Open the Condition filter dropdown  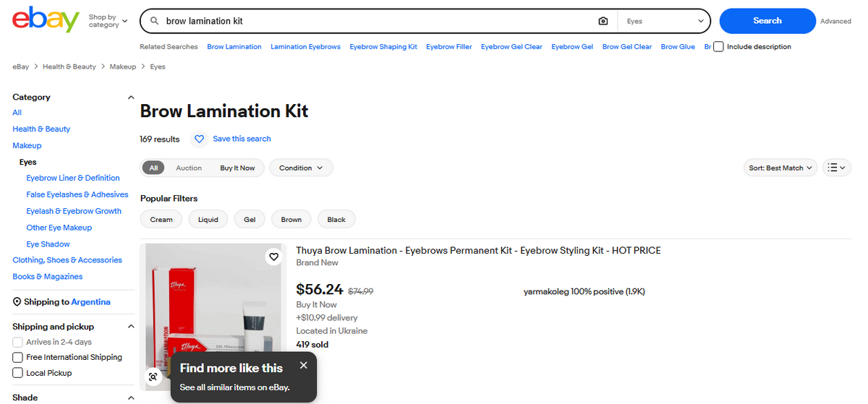pos(301,168)
